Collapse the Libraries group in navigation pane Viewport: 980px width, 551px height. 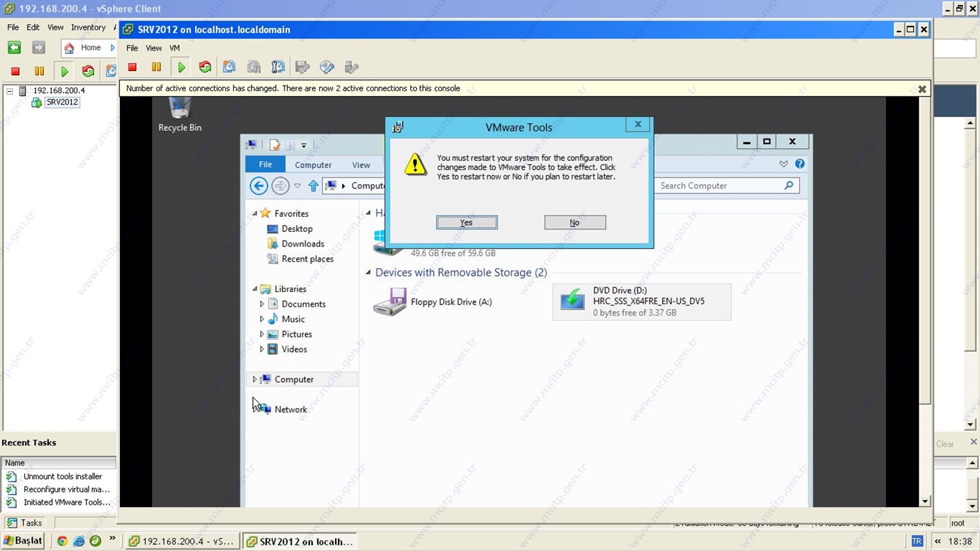pos(255,289)
